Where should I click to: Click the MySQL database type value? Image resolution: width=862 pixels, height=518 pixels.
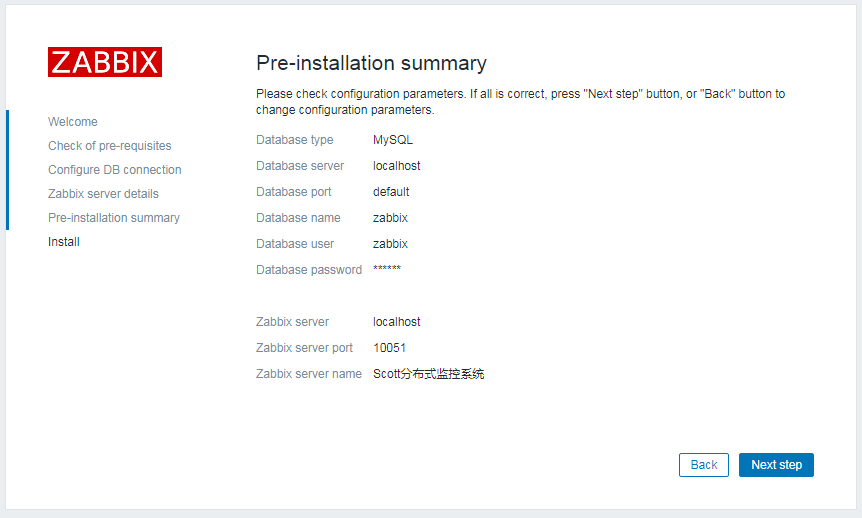[x=393, y=140]
